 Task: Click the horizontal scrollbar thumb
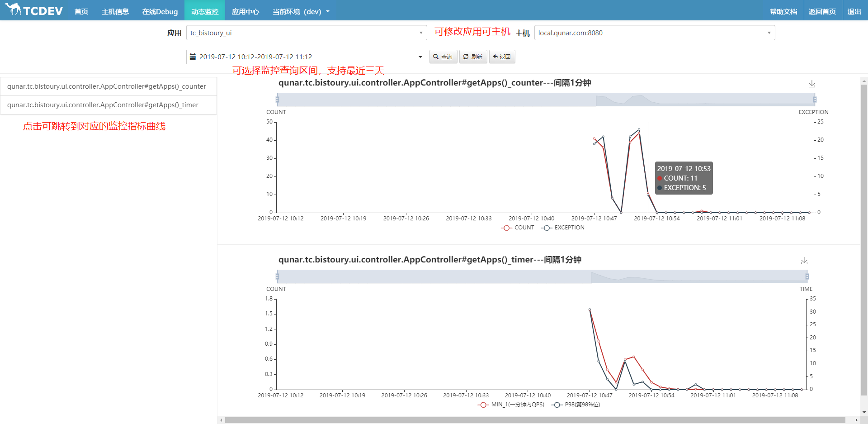click(535, 420)
